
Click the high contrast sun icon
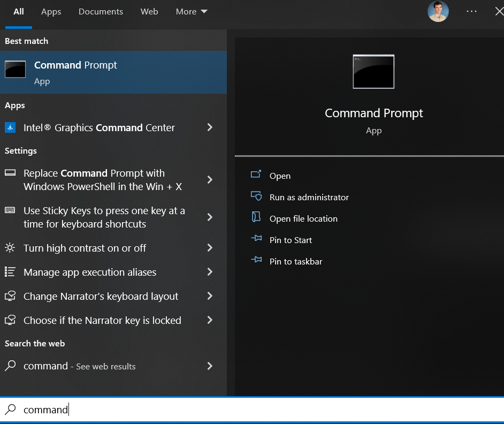pyautogui.click(x=10, y=248)
